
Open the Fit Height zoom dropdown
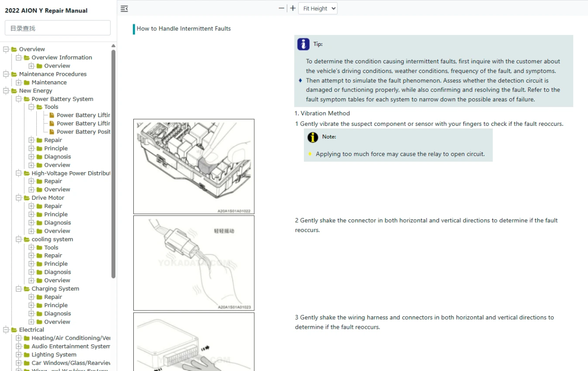click(x=318, y=8)
